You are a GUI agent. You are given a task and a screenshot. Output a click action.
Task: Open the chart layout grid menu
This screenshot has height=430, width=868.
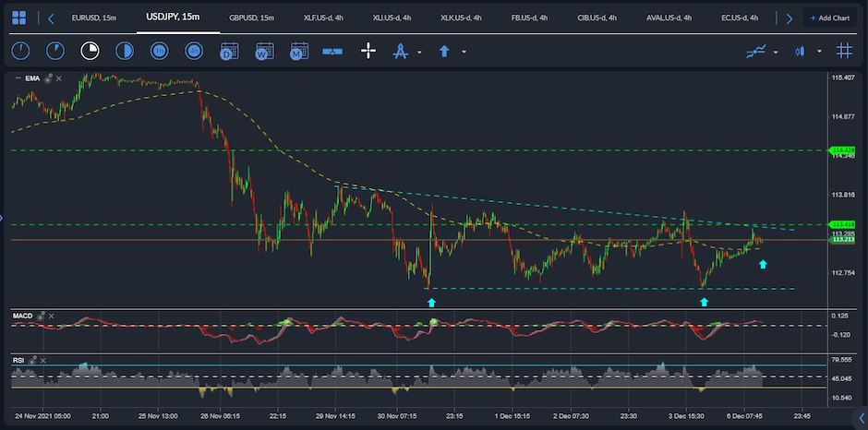(18, 18)
